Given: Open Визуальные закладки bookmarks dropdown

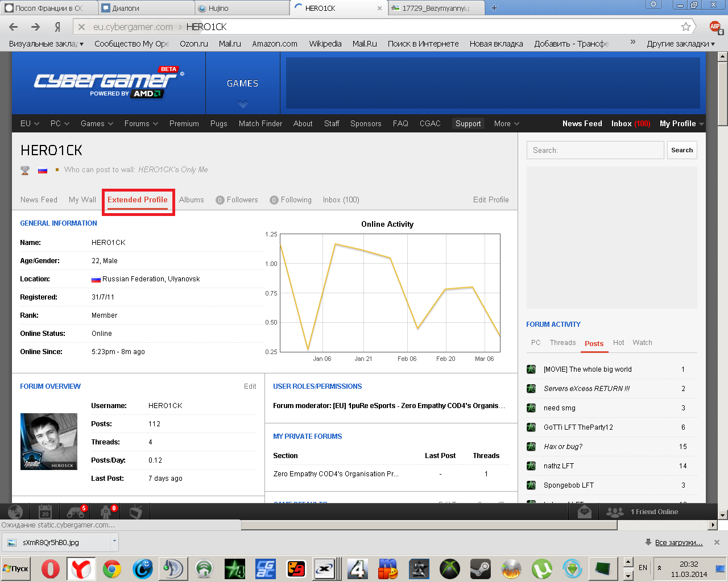Looking at the screenshot, I should (x=46, y=44).
